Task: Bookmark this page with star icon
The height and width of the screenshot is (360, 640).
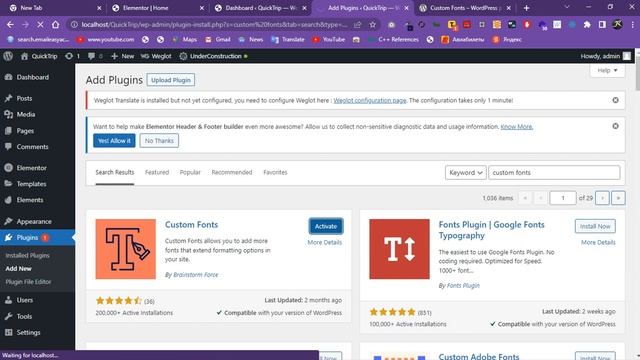Action: click(x=372, y=24)
